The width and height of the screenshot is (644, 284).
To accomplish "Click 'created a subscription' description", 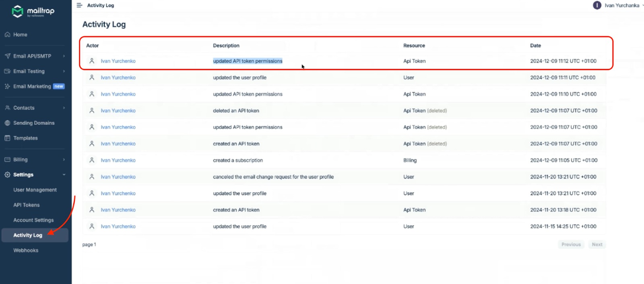I will coord(238,160).
